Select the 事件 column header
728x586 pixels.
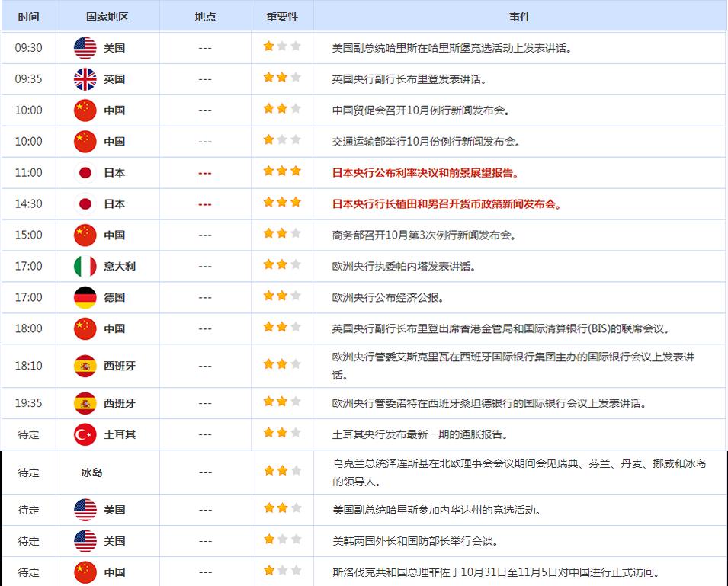520,17
